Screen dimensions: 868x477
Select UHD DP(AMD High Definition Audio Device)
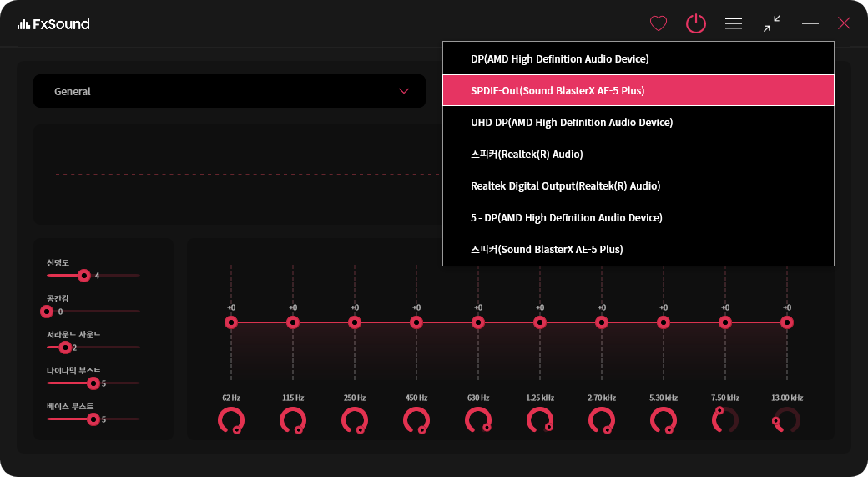pyautogui.click(x=638, y=123)
